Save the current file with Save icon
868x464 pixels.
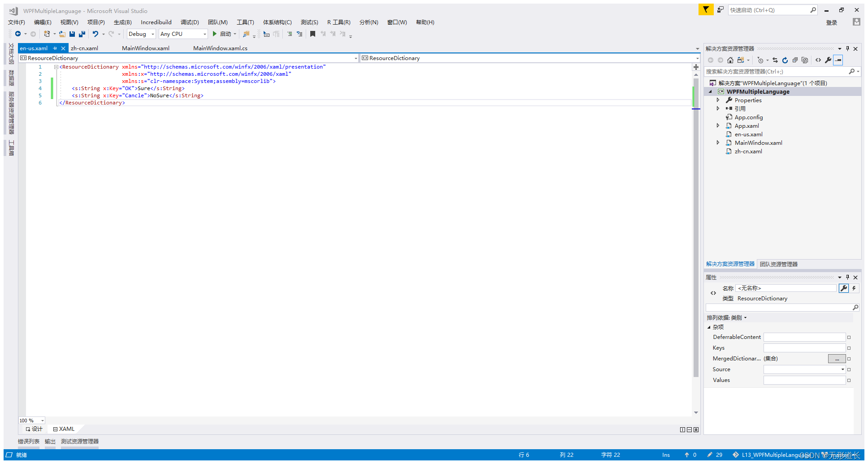point(72,34)
